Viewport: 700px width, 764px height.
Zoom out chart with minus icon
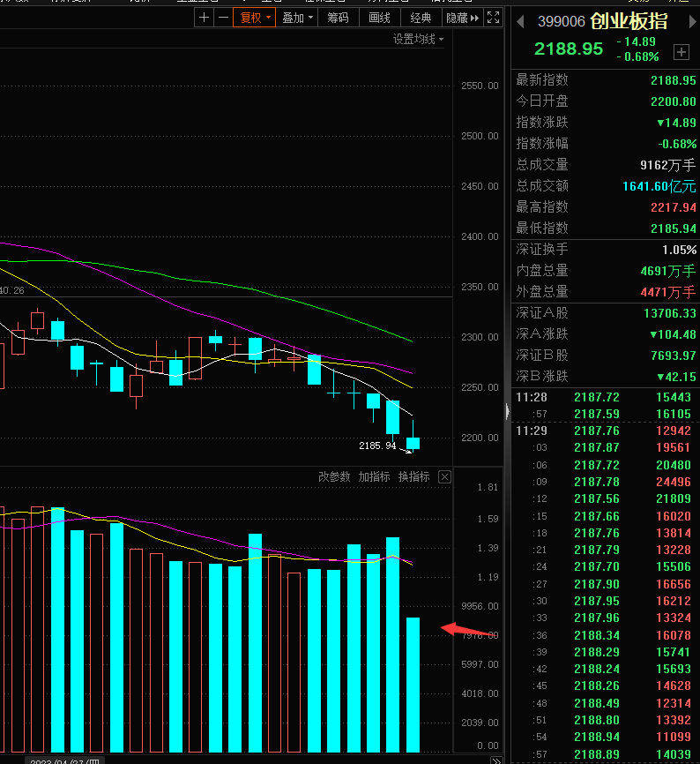click(x=223, y=18)
